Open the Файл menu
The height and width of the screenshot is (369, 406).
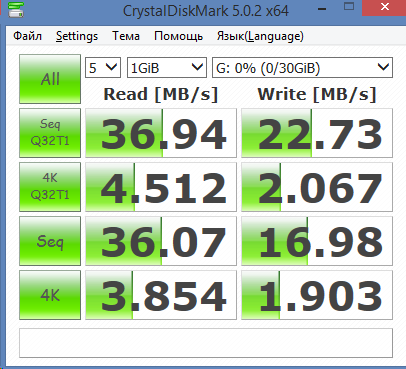[x=27, y=36]
